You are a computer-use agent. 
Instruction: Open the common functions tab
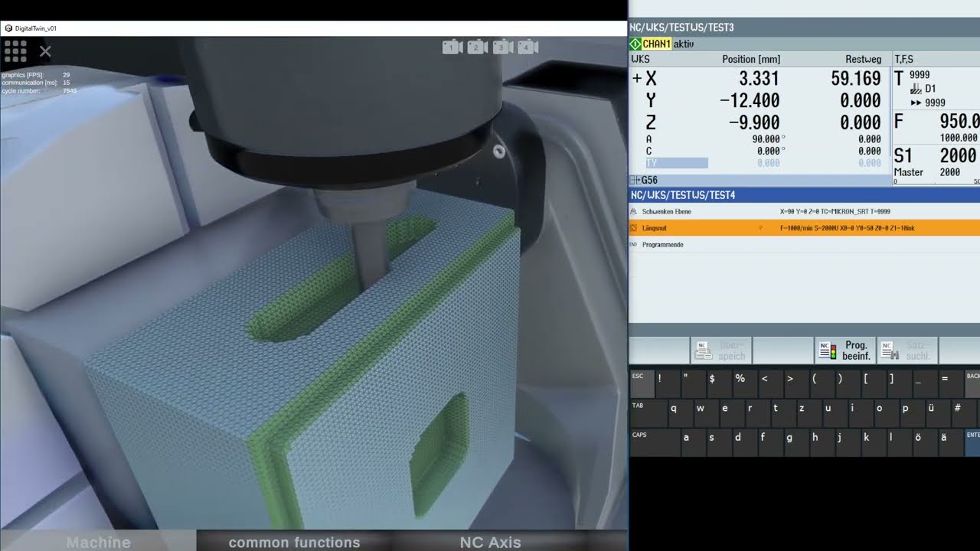(x=294, y=542)
